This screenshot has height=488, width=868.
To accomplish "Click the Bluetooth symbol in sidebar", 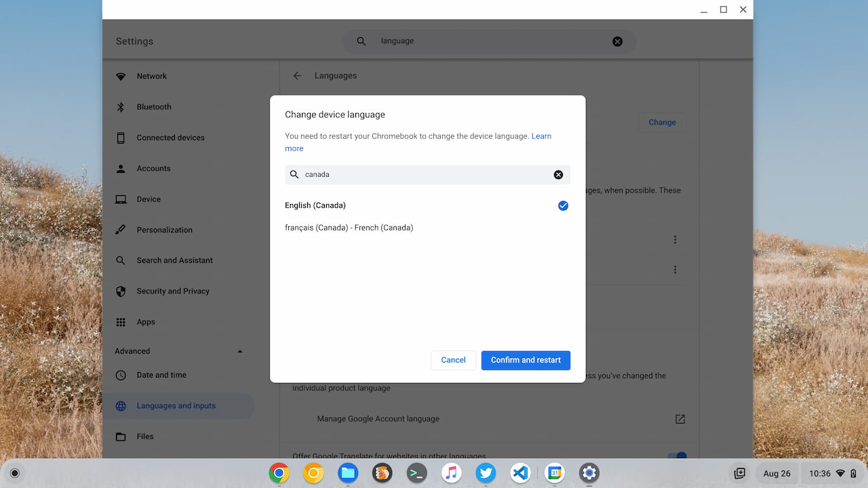I will coord(121,107).
